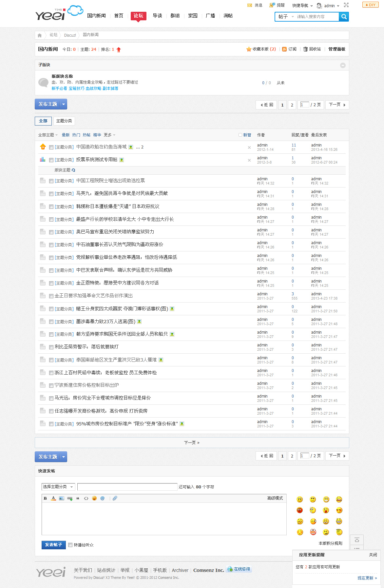Image resolution: width=384 pixels, height=588 pixels.
Task: Click 收藏本版 favorite link
Action: coord(261,49)
